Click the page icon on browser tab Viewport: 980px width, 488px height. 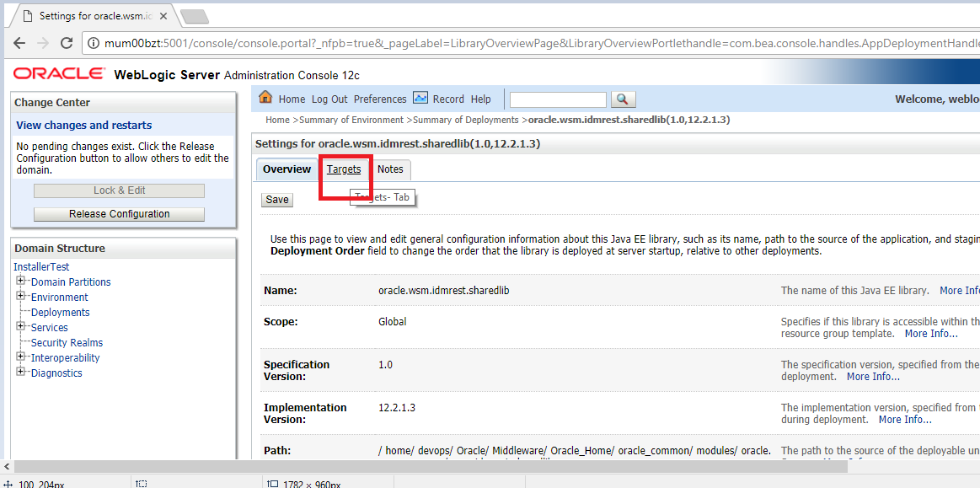28,16
